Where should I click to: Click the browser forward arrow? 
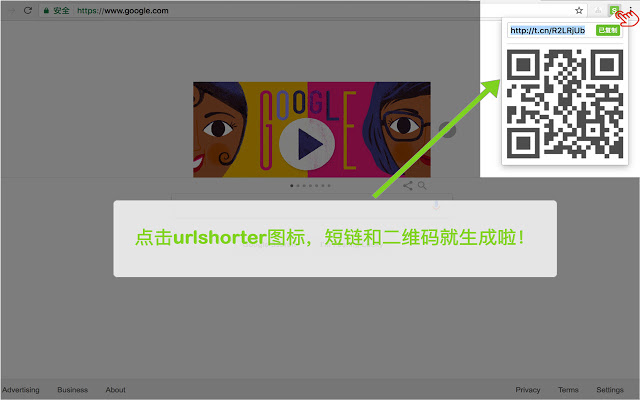tap(11, 11)
